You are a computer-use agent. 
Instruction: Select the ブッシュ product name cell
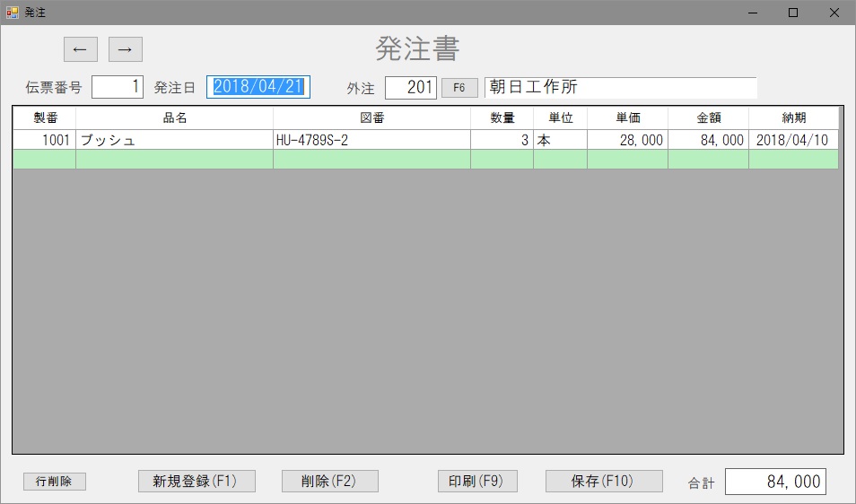pyautogui.click(x=174, y=140)
